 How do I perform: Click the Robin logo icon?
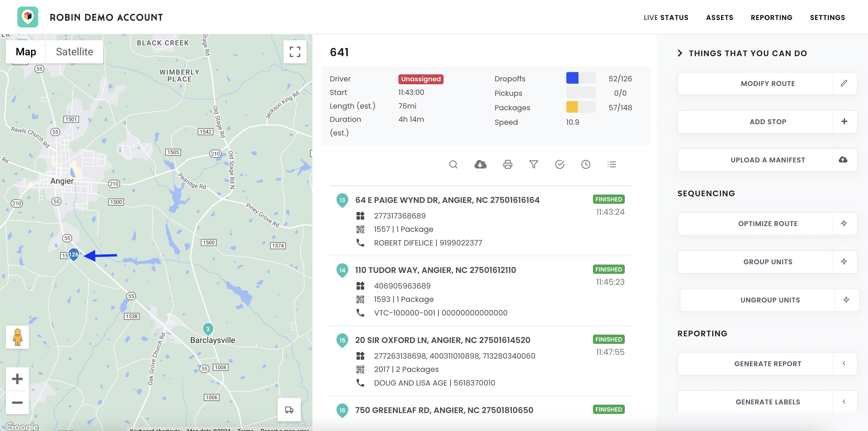click(28, 17)
